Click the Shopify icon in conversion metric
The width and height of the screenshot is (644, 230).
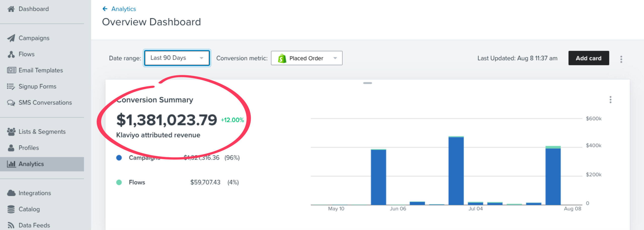tap(282, 58)
